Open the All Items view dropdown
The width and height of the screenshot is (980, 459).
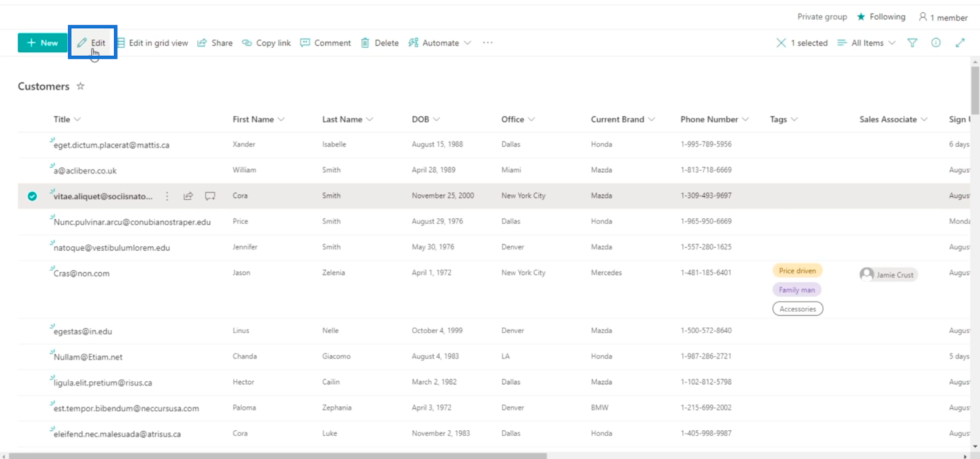click(x=867, y=43)
